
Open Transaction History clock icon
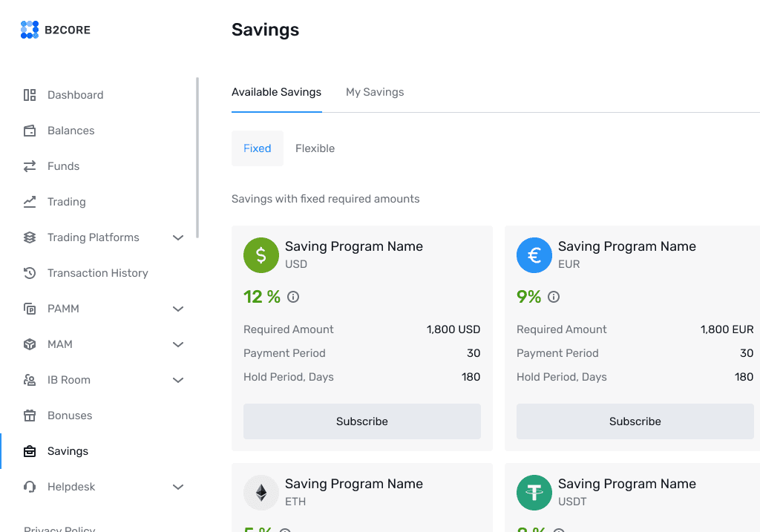[x=30, y=273]
